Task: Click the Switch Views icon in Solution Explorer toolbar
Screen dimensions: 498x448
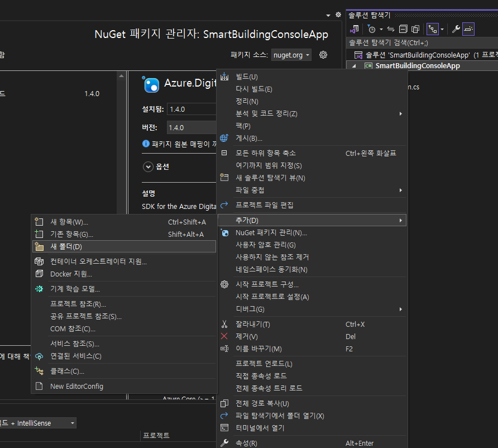Action: click(354, 29)
